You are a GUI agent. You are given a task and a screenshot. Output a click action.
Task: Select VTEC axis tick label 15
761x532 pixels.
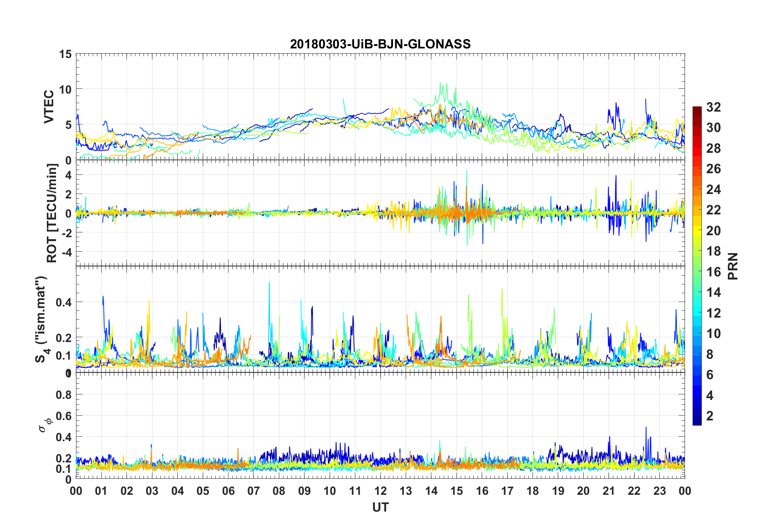(65, 54)
